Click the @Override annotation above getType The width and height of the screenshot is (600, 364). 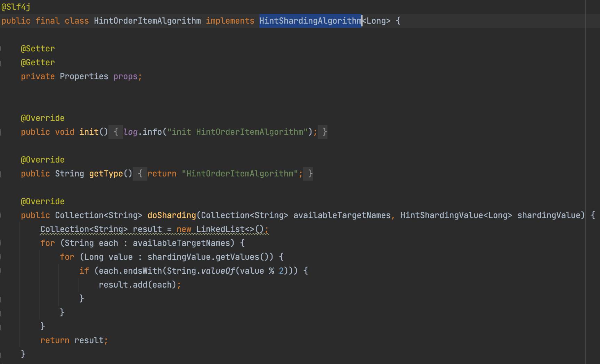43,160
